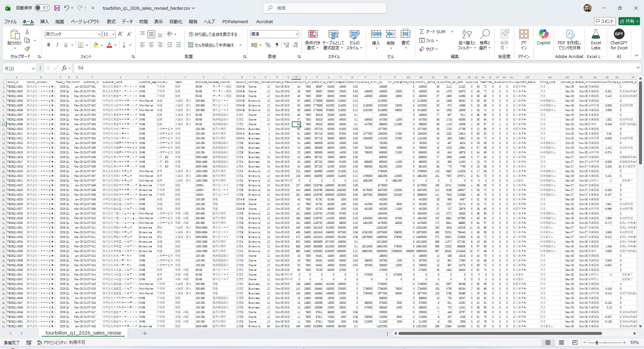Image resolution: width=644 pixels, height=349 pixels.
Task: Switch to Page Break Preview in status bar
Action: (x=575, y=343)
